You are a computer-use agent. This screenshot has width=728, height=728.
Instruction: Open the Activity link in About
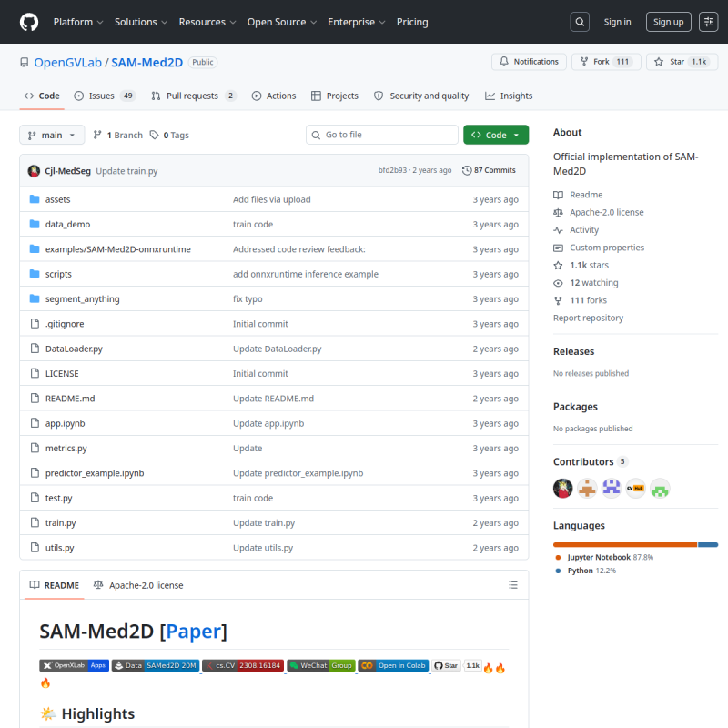[x=584, y=230]
